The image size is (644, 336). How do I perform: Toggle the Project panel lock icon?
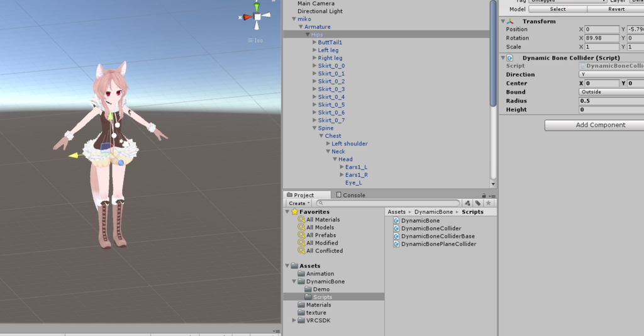coord(484,196)
